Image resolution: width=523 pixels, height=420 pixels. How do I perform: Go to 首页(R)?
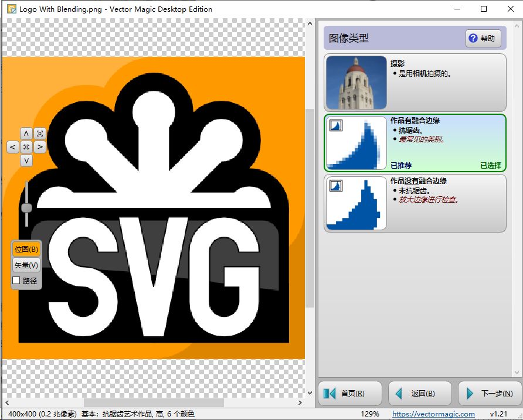click(350, 393)
